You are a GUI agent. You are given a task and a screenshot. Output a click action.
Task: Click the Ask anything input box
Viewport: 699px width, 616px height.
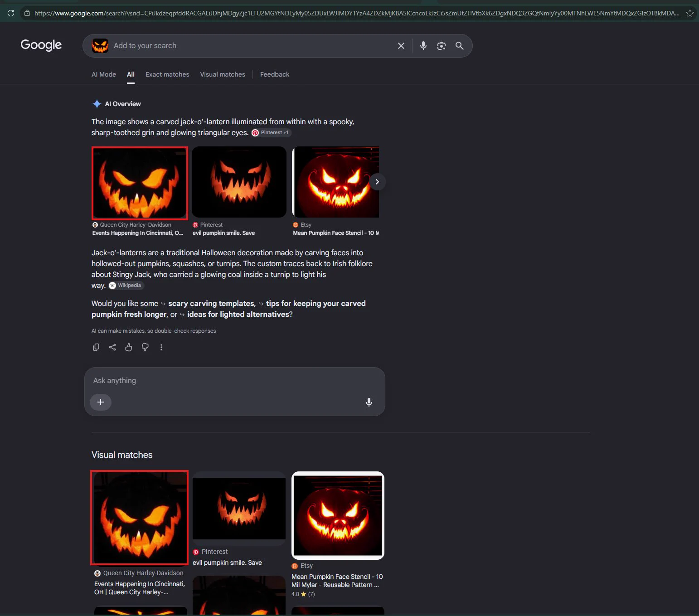(x=234, y=381)
